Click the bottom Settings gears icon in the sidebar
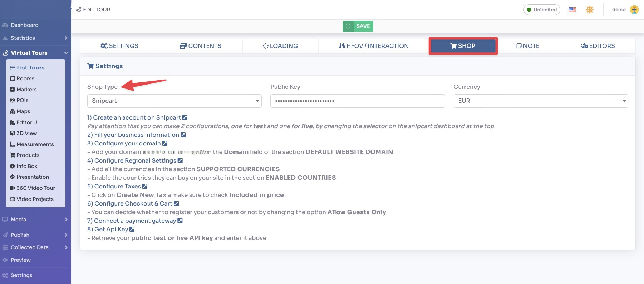The width and height of the screenshot is (644, 284). coord(5,275)
